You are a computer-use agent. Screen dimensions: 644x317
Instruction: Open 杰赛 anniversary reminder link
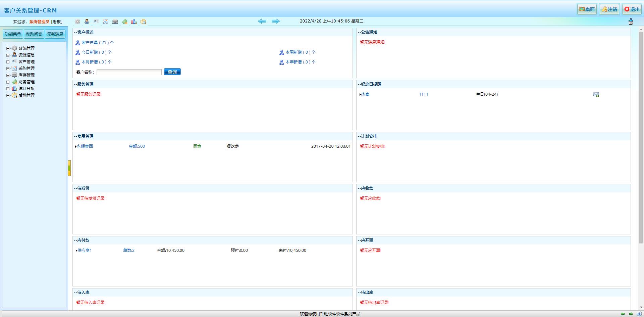[365, 94]
